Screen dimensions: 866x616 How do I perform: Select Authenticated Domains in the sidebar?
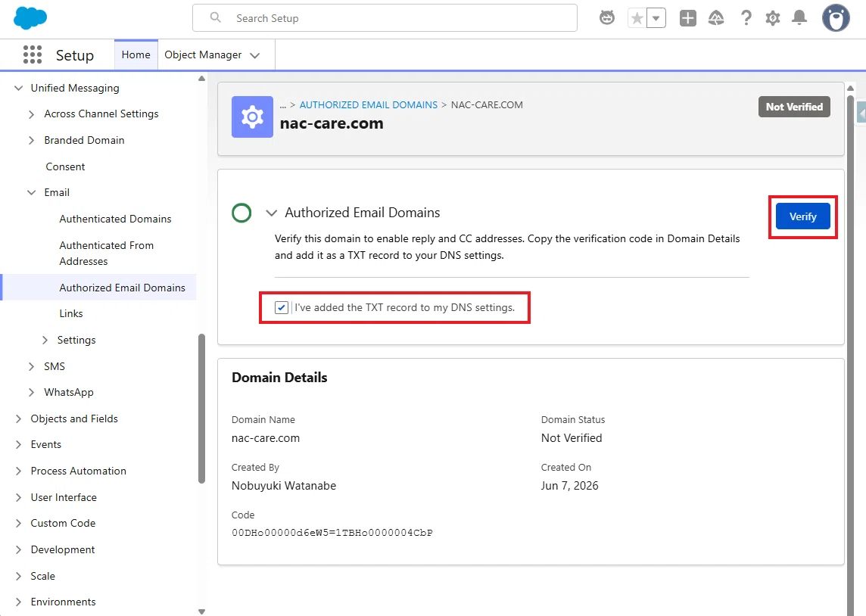coord(115,219)
